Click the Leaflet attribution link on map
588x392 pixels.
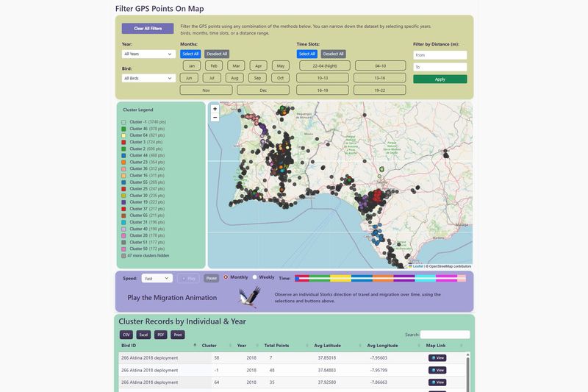417,266
